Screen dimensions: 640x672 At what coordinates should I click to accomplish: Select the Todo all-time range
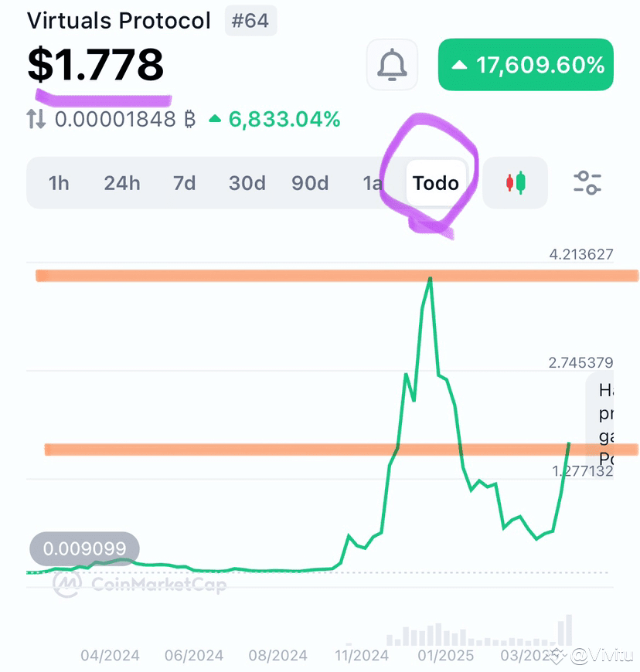(436, 183)
